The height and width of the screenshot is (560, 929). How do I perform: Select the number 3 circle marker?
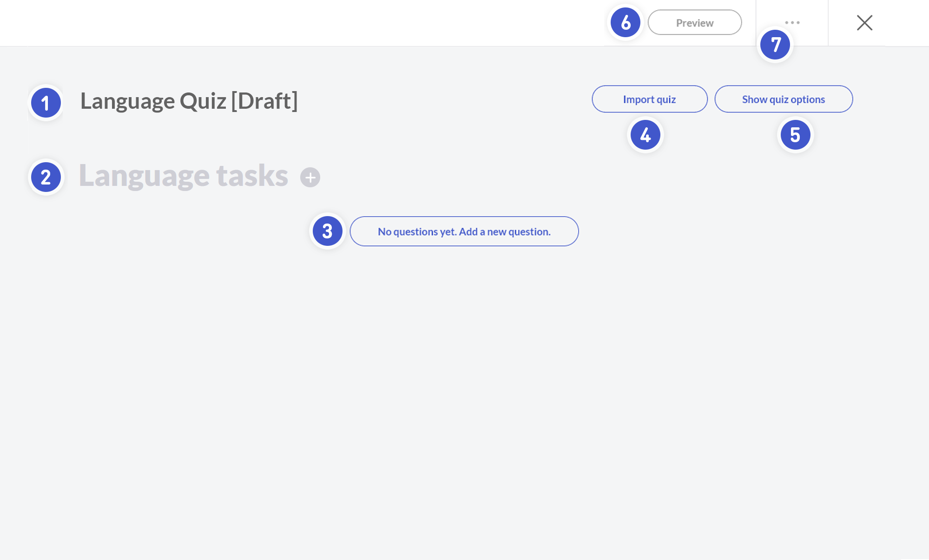coord(327,231)
